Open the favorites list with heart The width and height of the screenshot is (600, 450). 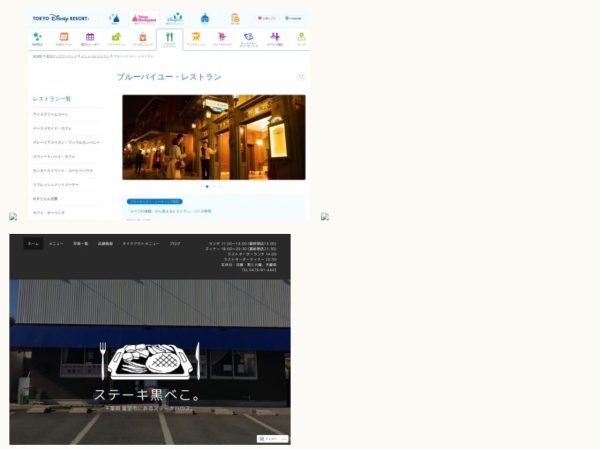pyautogui.click(x=267, y=18)
